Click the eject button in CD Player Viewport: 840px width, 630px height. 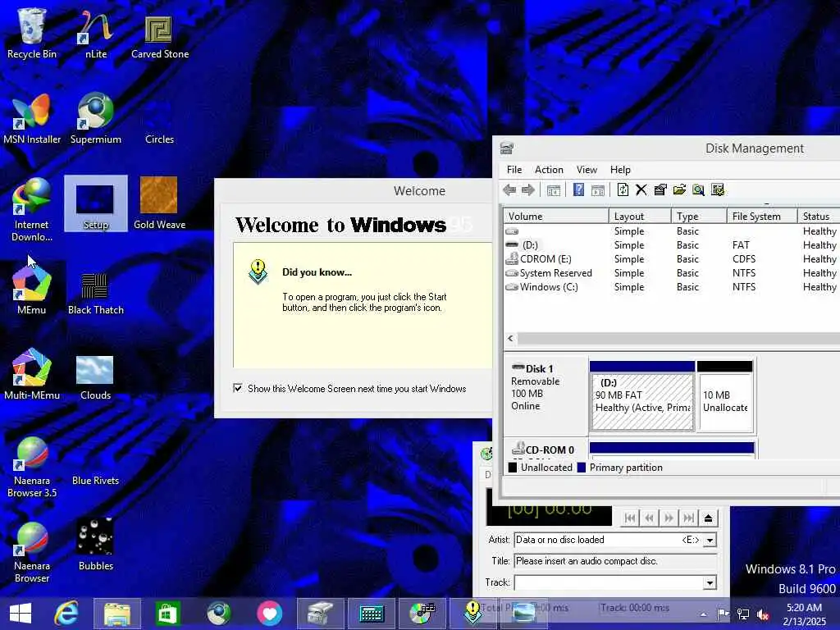708,518
